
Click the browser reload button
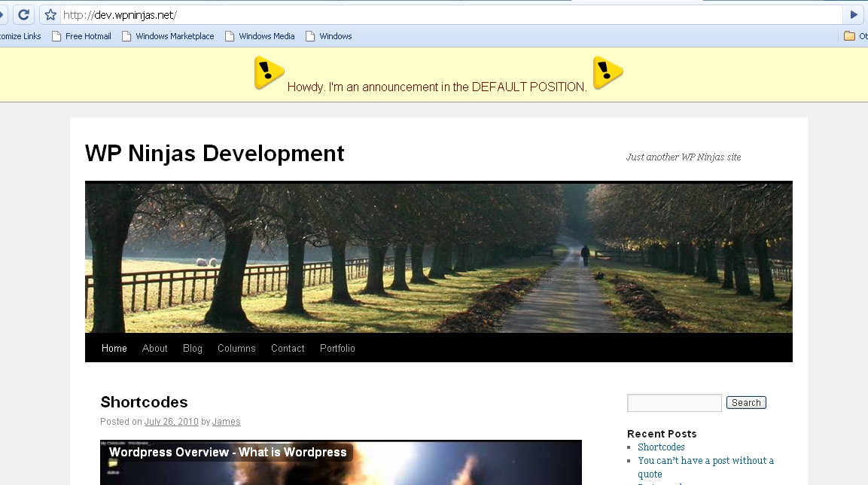[24, 14]
